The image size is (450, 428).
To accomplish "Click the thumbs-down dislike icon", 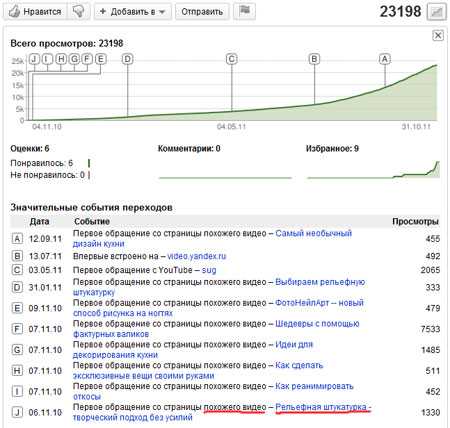I will point(78,12).
